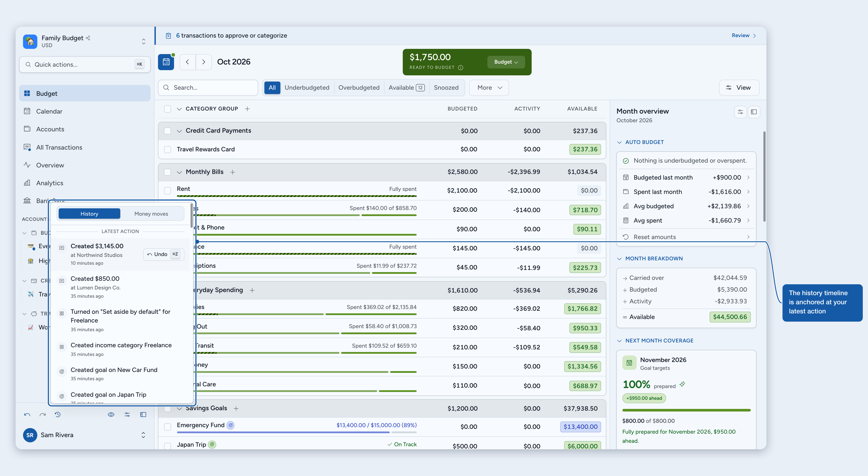Check the Travel Rewards Card checkbox

168,149
